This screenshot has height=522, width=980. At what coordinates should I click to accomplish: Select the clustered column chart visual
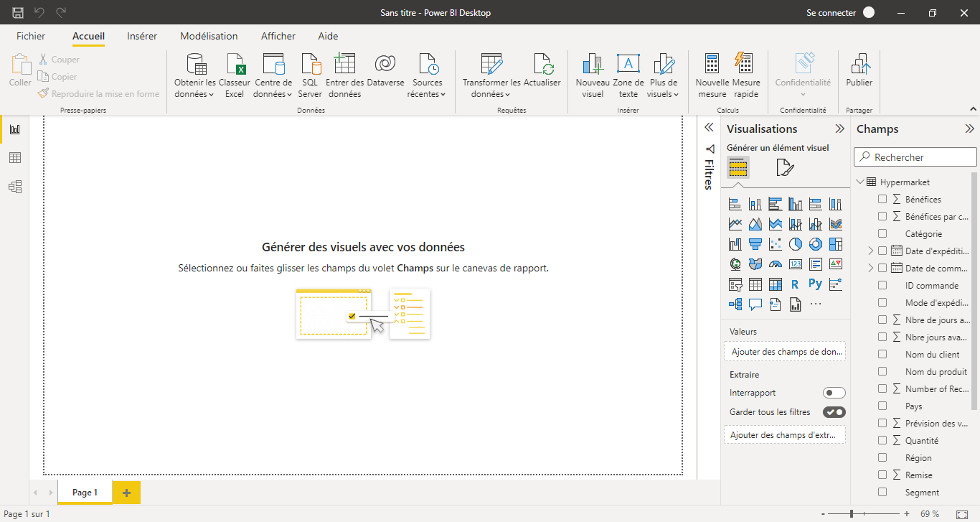tap(795, 205)
